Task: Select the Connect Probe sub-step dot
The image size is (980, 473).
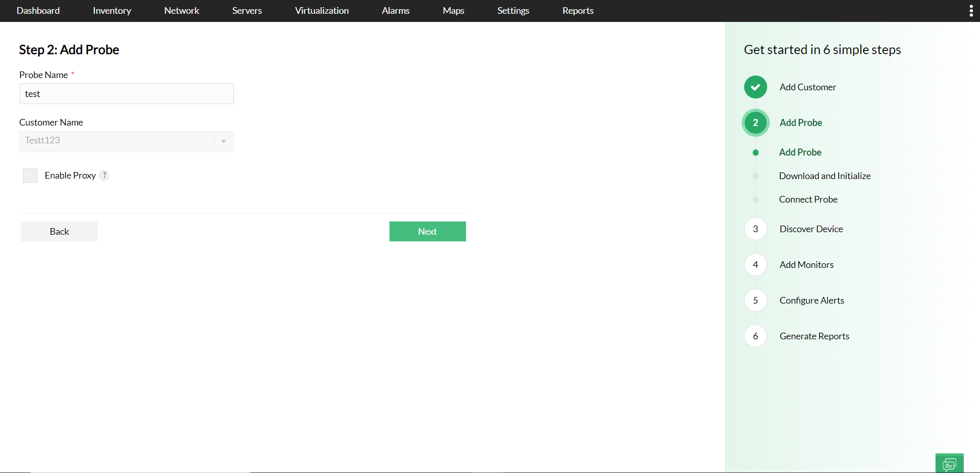Action: 755,200
